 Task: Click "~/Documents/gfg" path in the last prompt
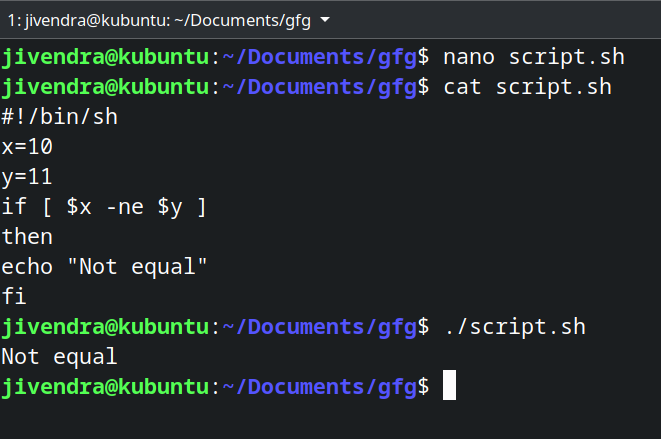319,386
